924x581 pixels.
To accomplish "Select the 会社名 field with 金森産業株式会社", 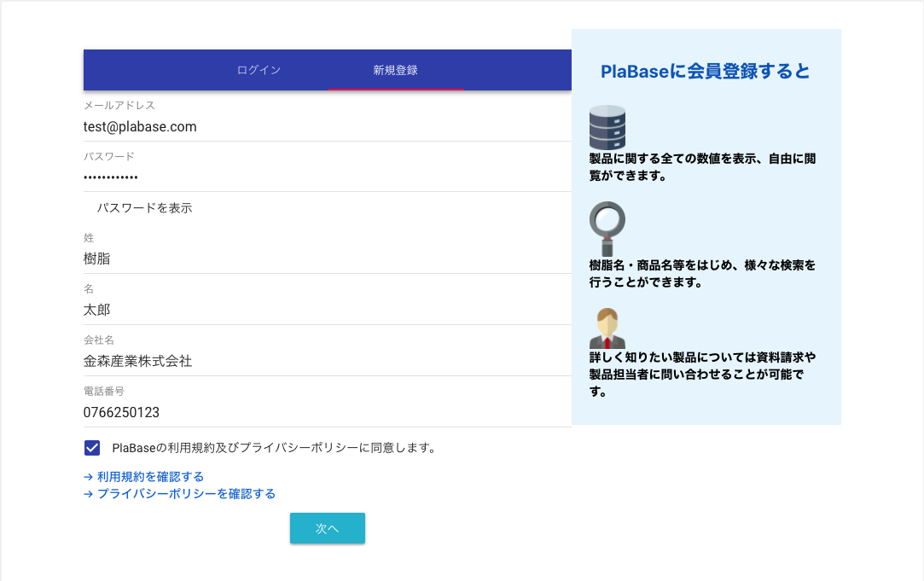I will point(327,361).
